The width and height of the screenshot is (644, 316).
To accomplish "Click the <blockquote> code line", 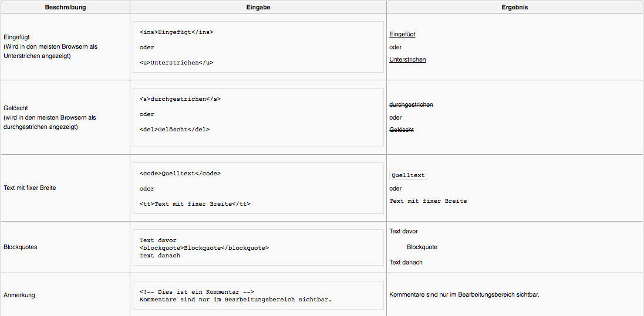I will (x=204, y=248).
